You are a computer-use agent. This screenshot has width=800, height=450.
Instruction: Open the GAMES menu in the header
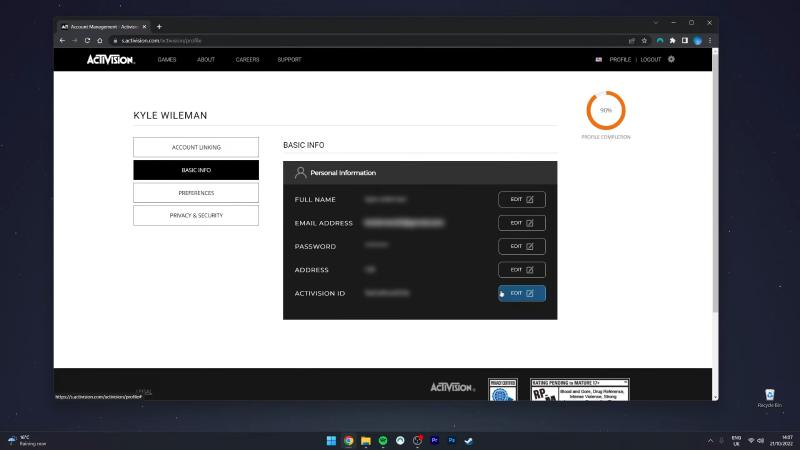point(167,60)
